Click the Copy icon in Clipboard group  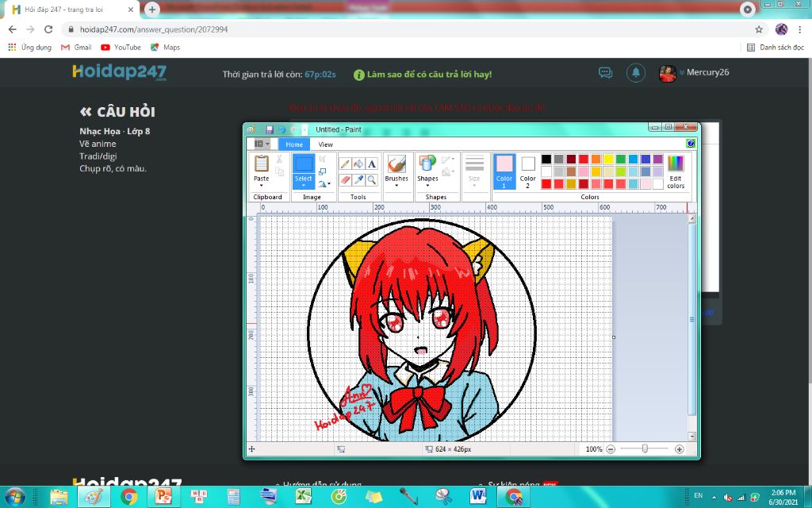click(x=280, y=171)
